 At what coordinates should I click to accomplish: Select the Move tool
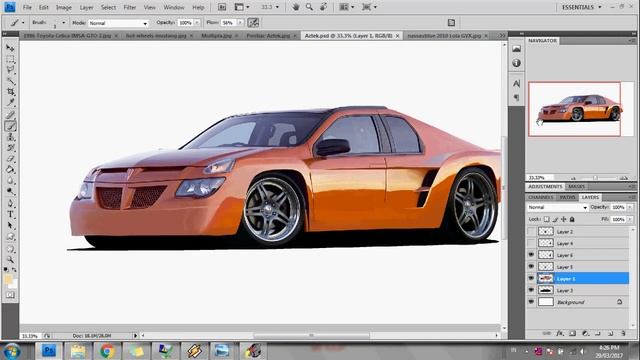(x=10, y=48)
